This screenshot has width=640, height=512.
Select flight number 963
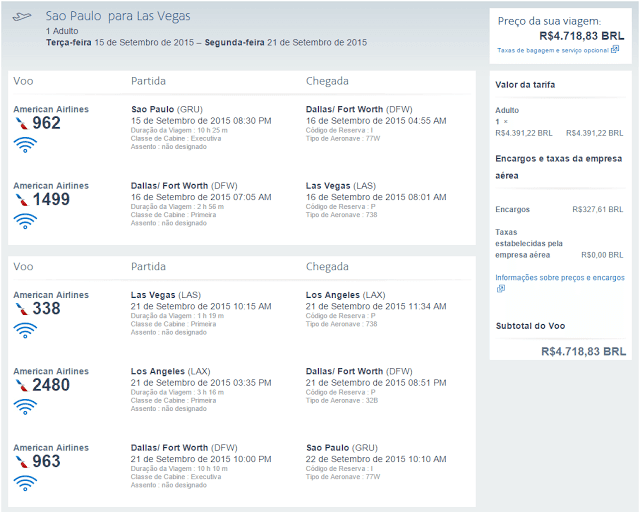47,461
